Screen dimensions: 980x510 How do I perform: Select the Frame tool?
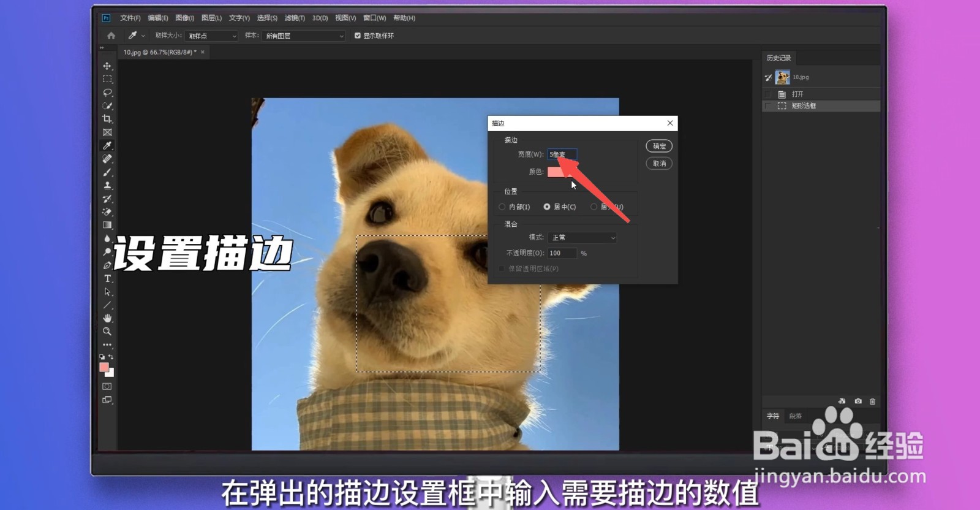coord(107,132)
